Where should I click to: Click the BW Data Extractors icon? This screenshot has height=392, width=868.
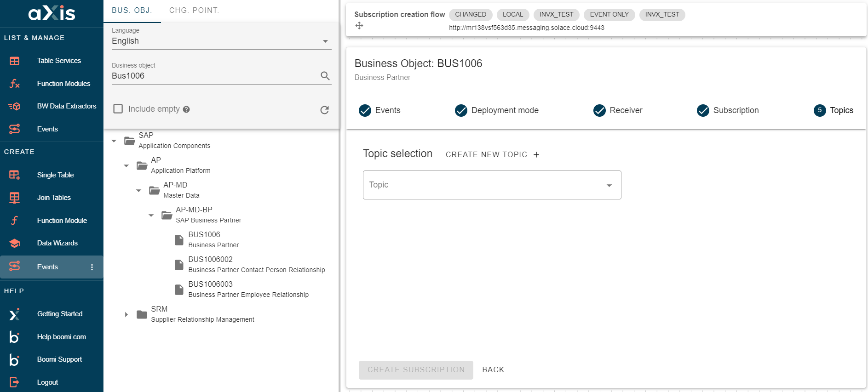[x=15, y=106]
